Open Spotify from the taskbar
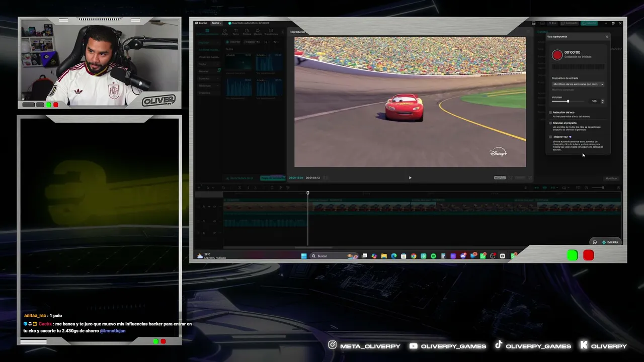 pos(433,256)
